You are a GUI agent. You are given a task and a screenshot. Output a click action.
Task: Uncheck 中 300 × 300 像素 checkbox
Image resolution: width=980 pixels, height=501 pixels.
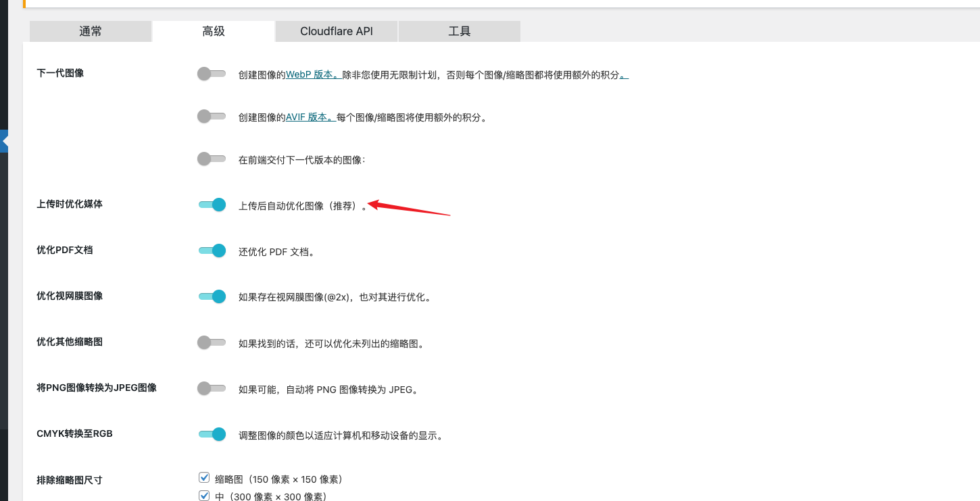(204, 496)
